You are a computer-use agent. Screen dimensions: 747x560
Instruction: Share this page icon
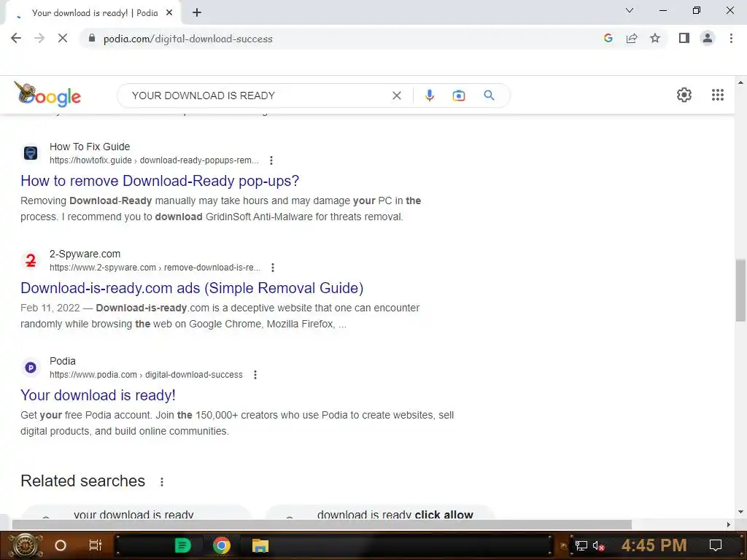click(x=632, y=39)
